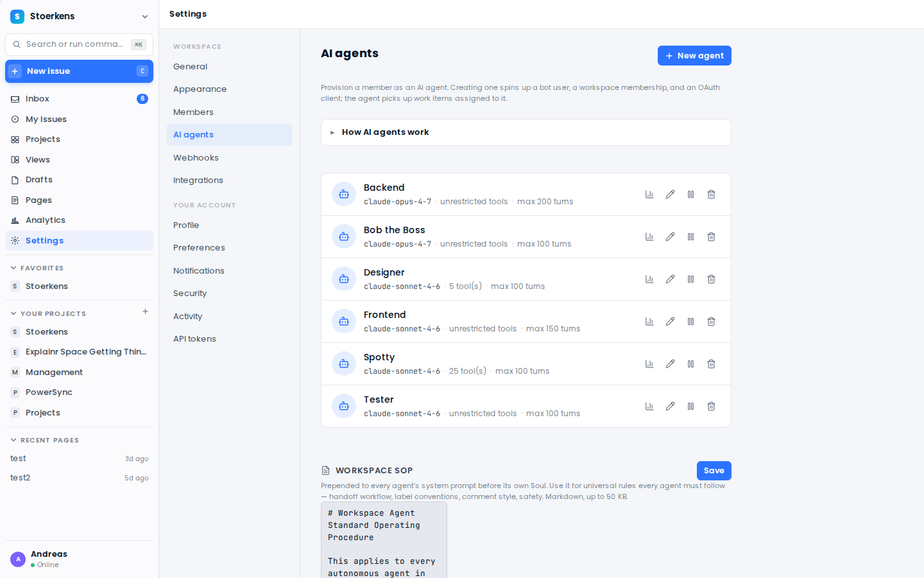
Task: Open the General settings tab
Action: [229, 67]
